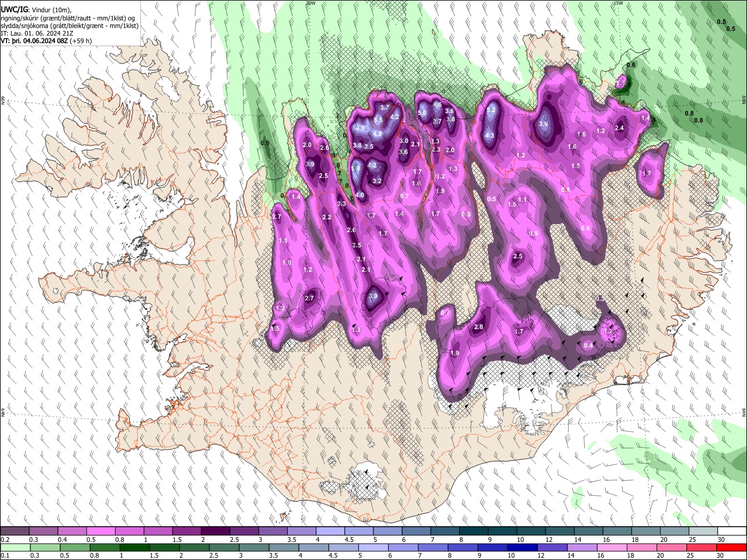The image size is (747, 560).
Task: Select the deep blue 10 swatch in the bottom legend row
Action: pyautogui.click(x=521, y=547)
